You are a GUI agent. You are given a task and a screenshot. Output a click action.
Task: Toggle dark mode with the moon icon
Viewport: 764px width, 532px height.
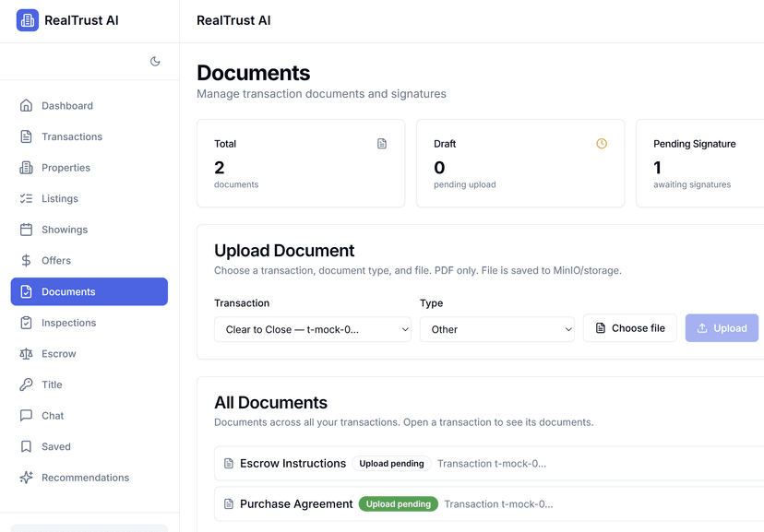click(155, 61)
